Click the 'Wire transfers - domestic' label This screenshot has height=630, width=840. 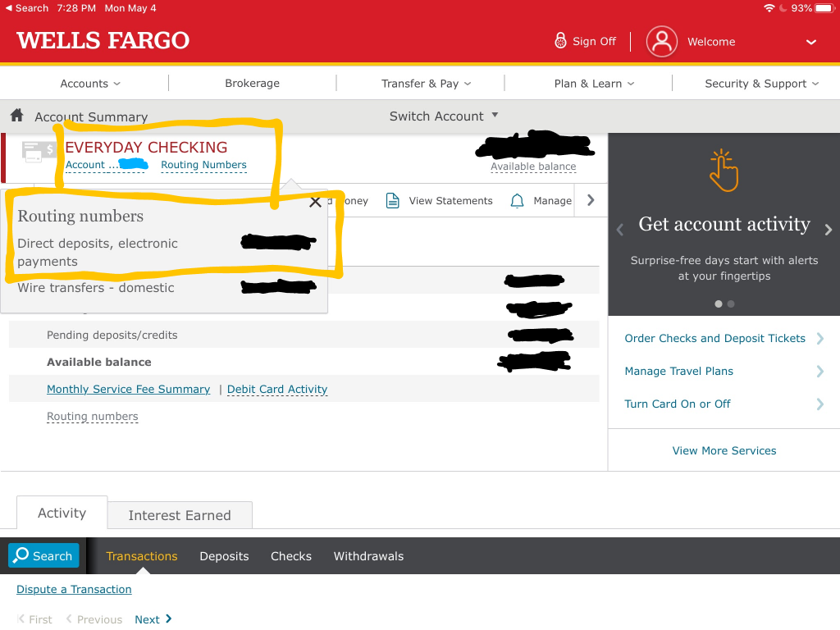(96, 288)
